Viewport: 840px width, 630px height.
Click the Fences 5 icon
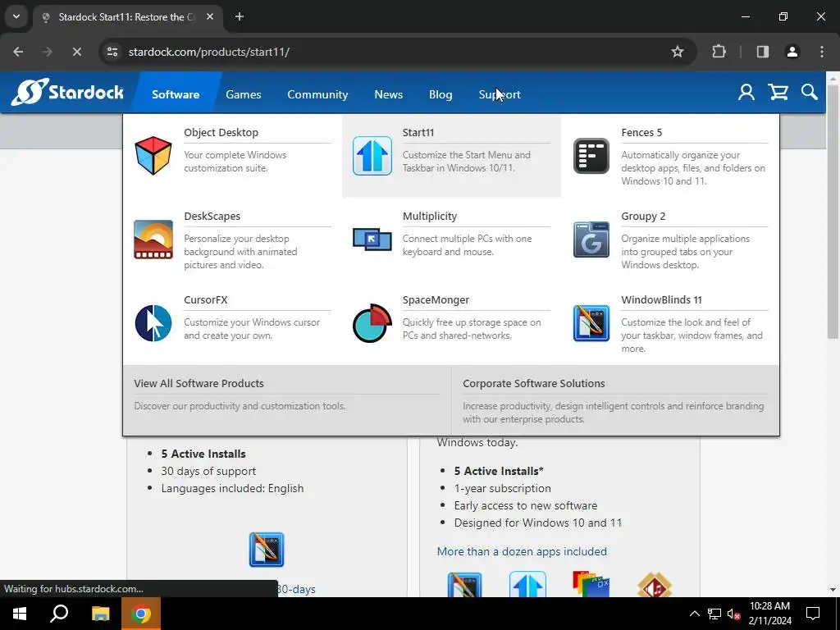point(591,156)
